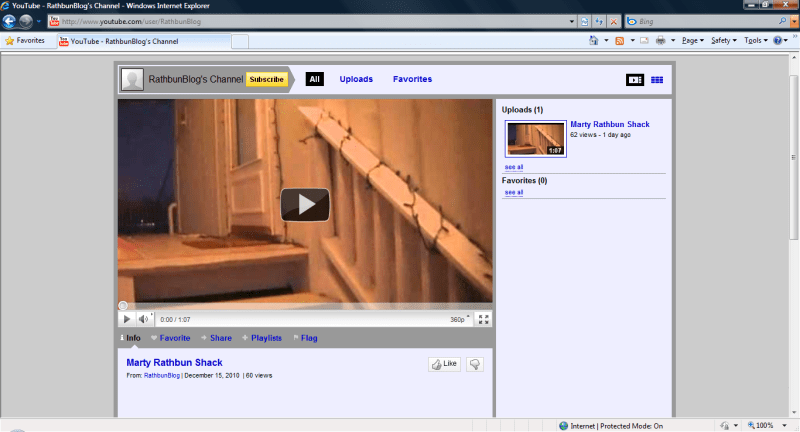
Task: Open the 360p video quality menu
Action: point(459,319)
